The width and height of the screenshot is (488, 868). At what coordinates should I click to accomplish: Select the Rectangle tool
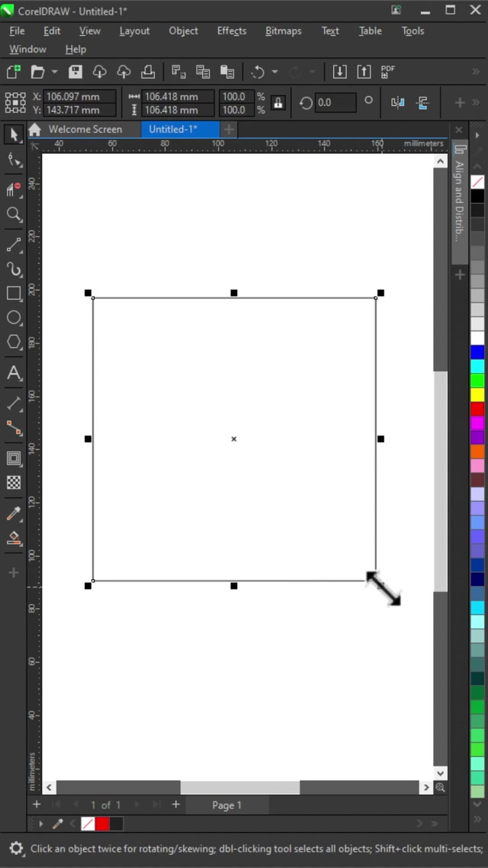click(14, 294)
